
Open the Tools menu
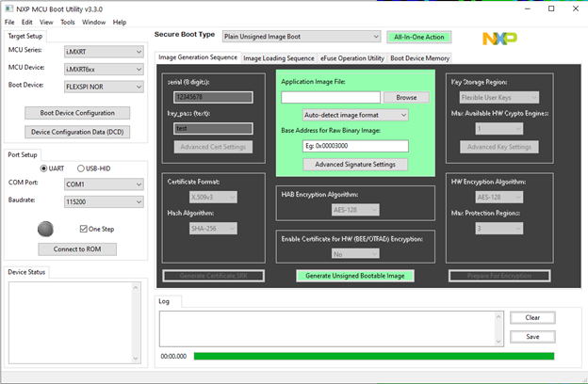point(68,23)
